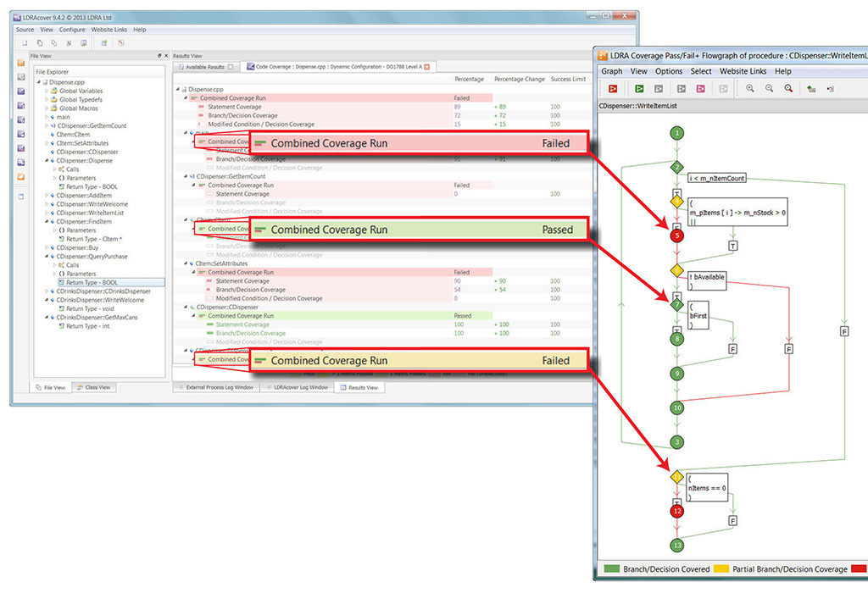
Task: Select red node 5 in the flowgraph
Action: pos(676,236)
